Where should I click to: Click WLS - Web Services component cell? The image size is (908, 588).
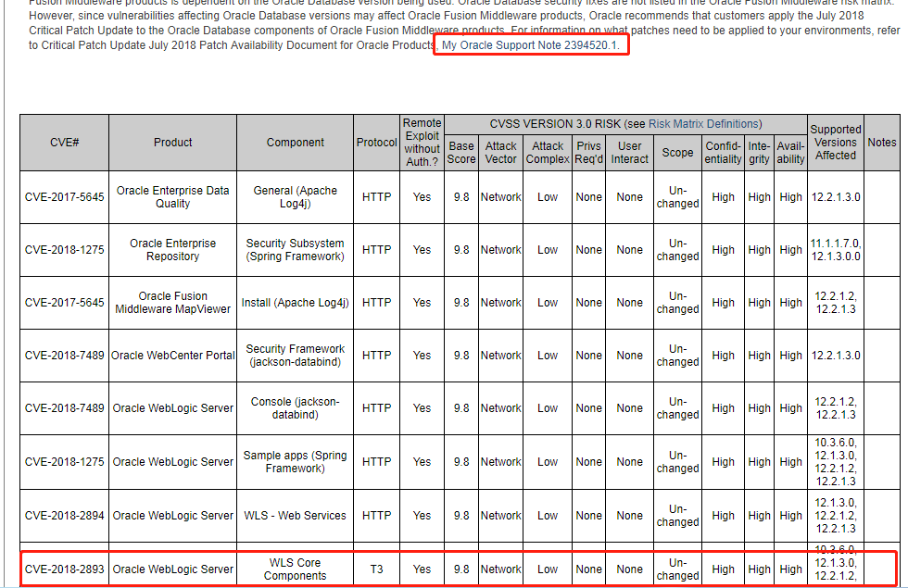point(295,516)
